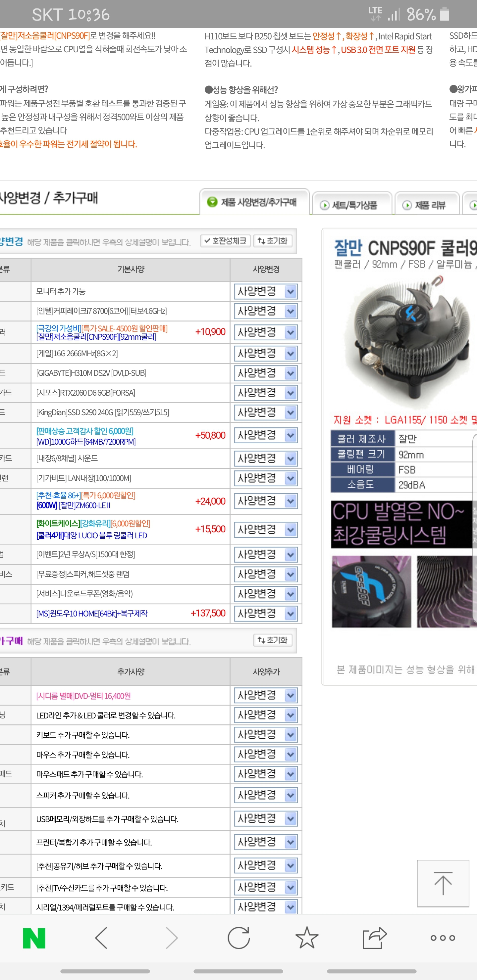
Task: Open 사양변경 dropdown for KingDian SSD row
Action: 266,413
